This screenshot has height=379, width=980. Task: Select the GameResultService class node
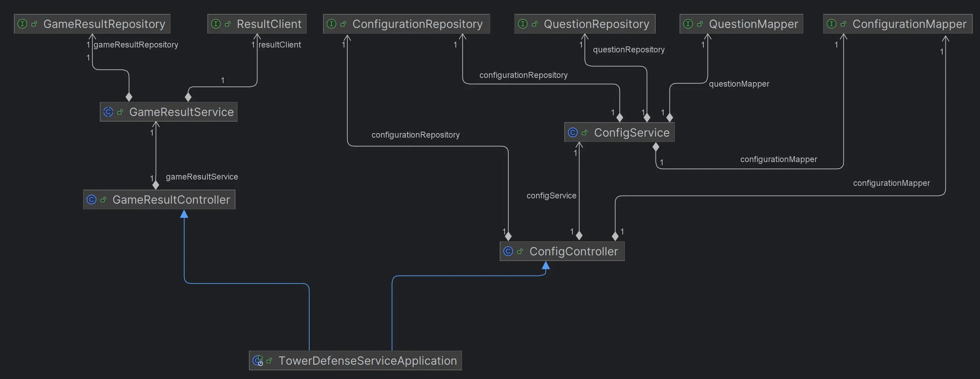click(169, 112)
